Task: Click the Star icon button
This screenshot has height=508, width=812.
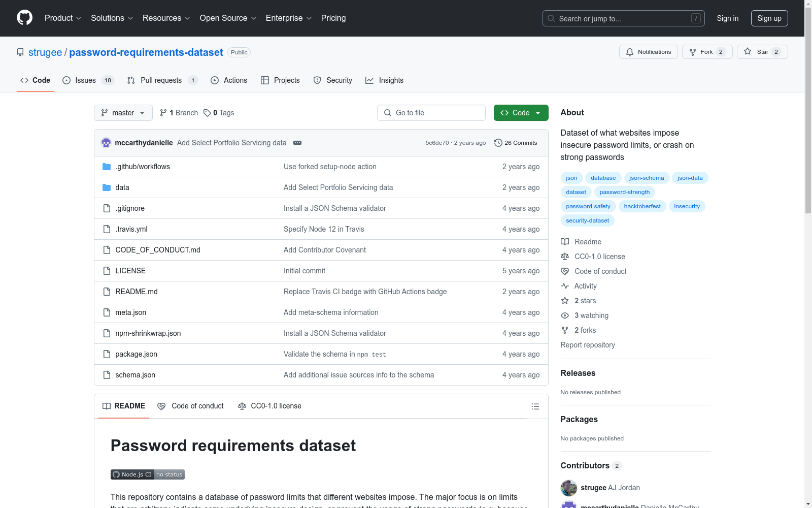Action: click(748, 52)
